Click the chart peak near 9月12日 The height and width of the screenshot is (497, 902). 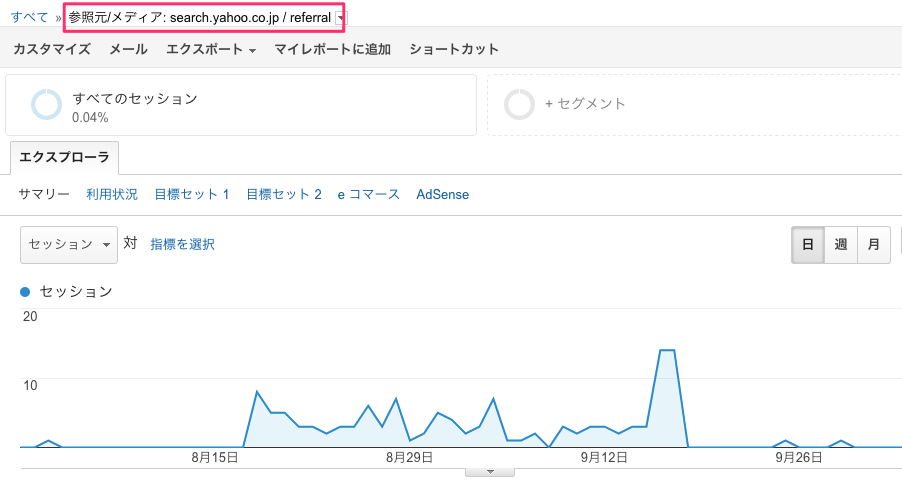[x=667, y=351]
